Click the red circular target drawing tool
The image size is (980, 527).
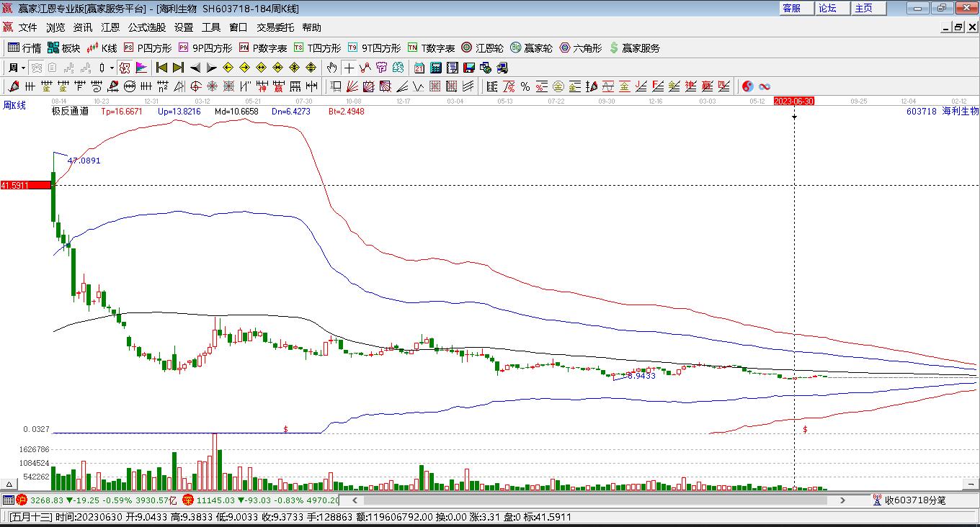196,86
